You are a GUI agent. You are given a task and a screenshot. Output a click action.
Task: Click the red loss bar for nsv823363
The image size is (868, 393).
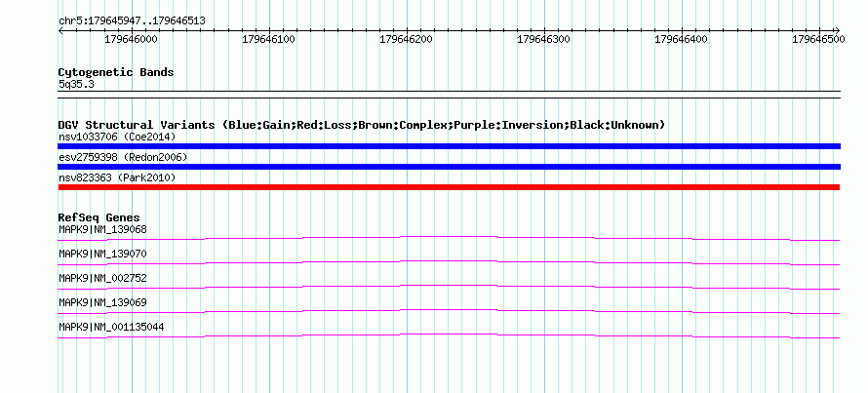[x=449, y=187]
